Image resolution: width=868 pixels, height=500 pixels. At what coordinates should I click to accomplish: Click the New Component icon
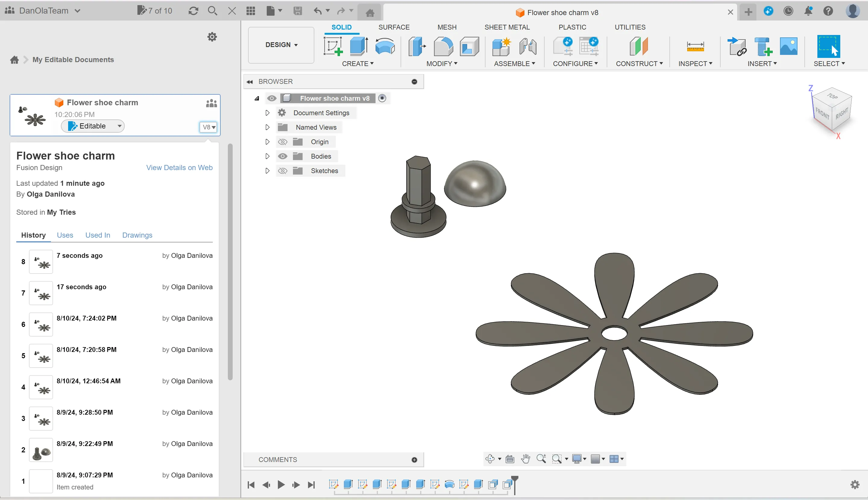click(x=501, y=46)
